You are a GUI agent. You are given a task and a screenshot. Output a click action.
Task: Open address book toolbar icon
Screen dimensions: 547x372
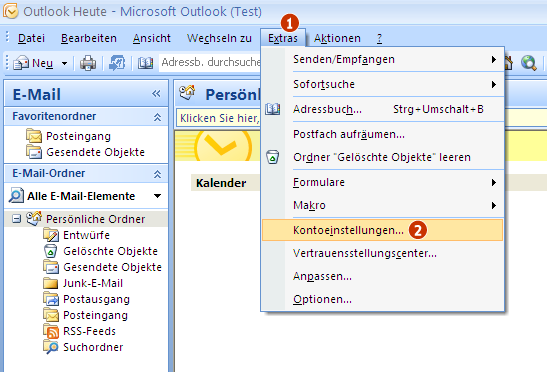(x=145, y=63)
